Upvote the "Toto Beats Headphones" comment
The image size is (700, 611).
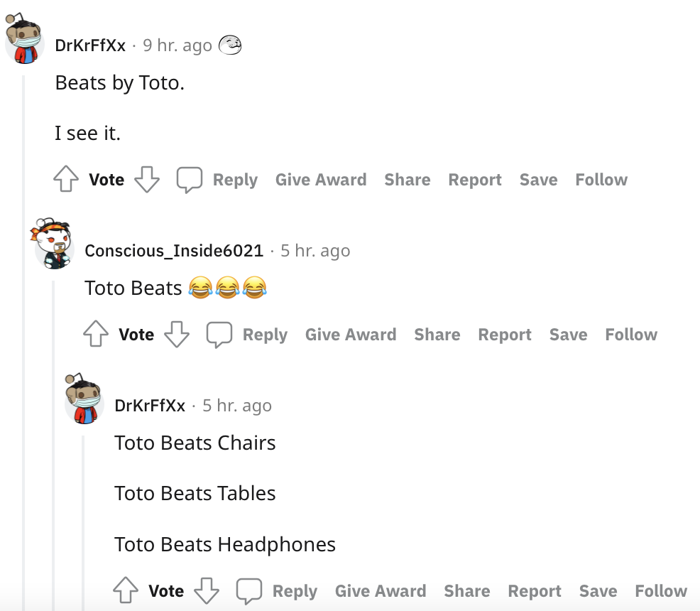coord(126,591)
